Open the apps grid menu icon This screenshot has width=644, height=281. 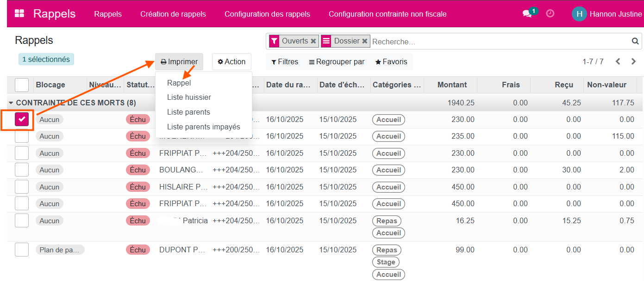pos(19,14)
